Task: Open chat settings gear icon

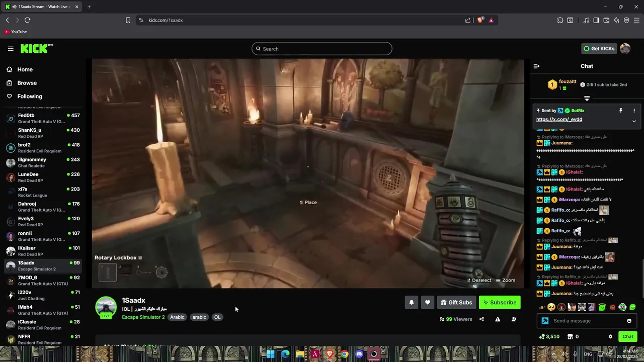Action: [610, 336]
